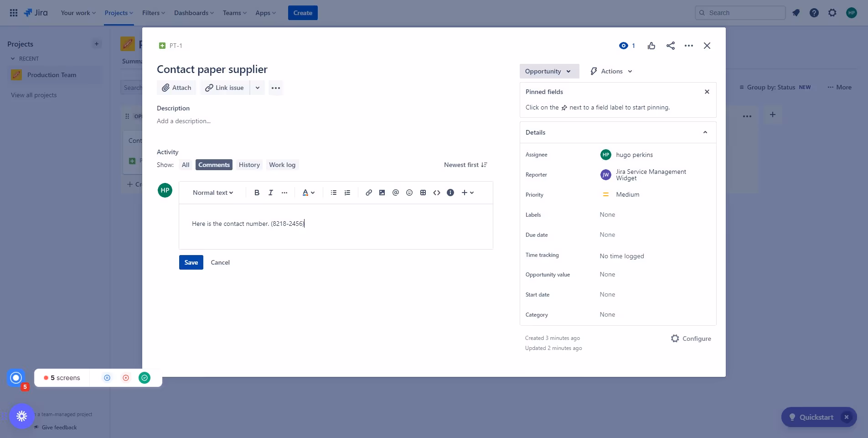The width and height of the screenshot is (868, 438).
Task: Open the notifications bell icon
Action: pos(796,13)
